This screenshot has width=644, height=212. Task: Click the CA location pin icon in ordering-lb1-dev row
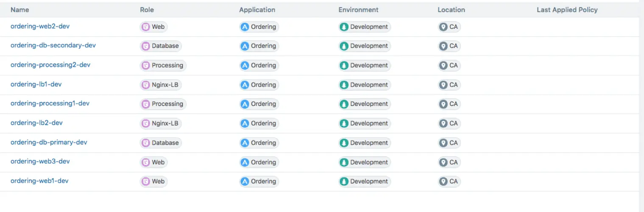[443, 85]
